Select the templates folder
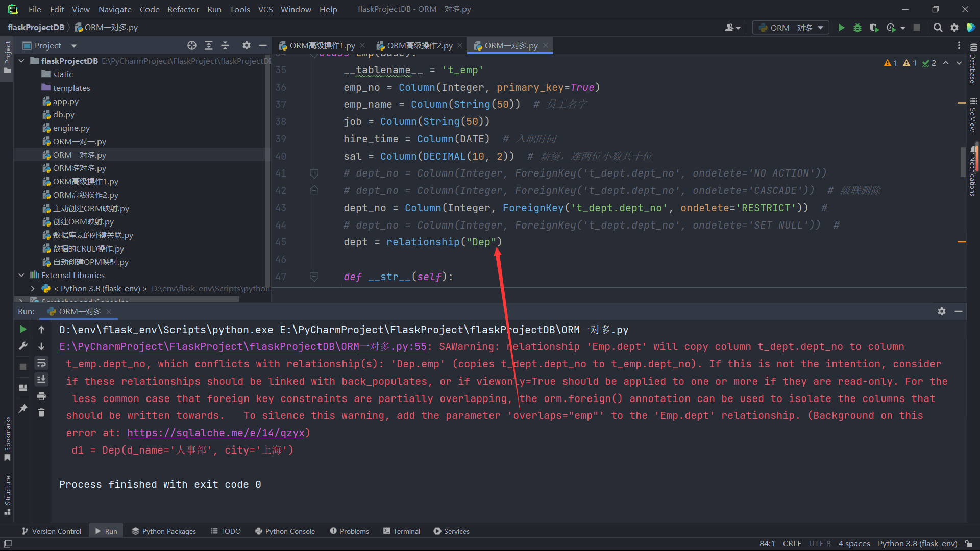This screenshot has height=551, width=980. [71, 88]
